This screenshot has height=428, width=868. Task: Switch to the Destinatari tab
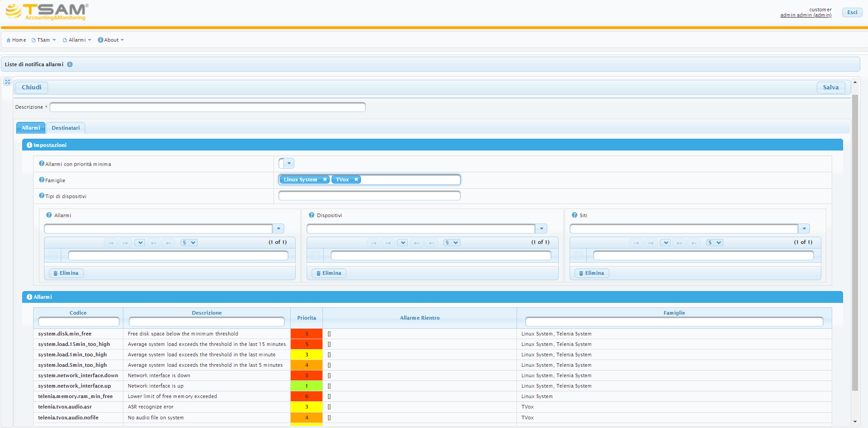(66, 128)
